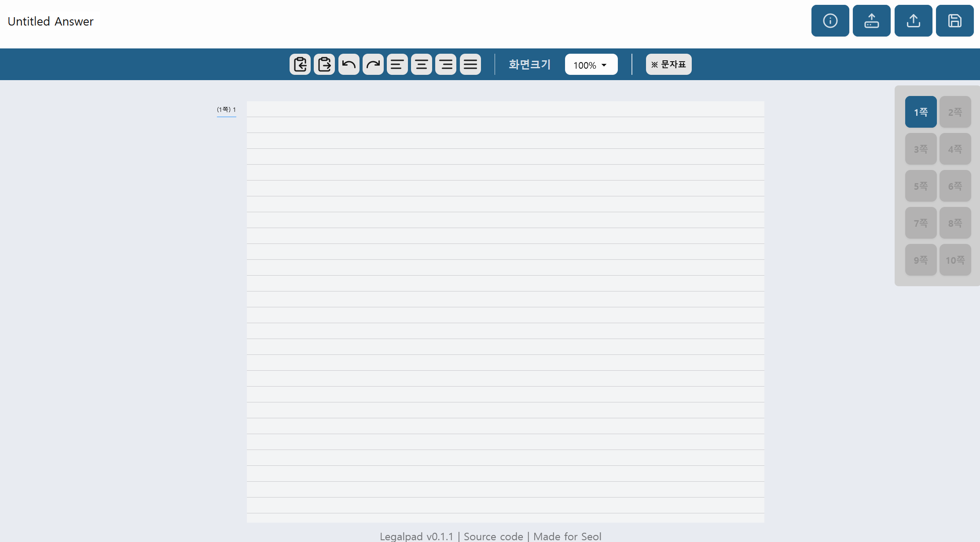Click the import/load file icon
980x542 pixels.
coord(872,20)
